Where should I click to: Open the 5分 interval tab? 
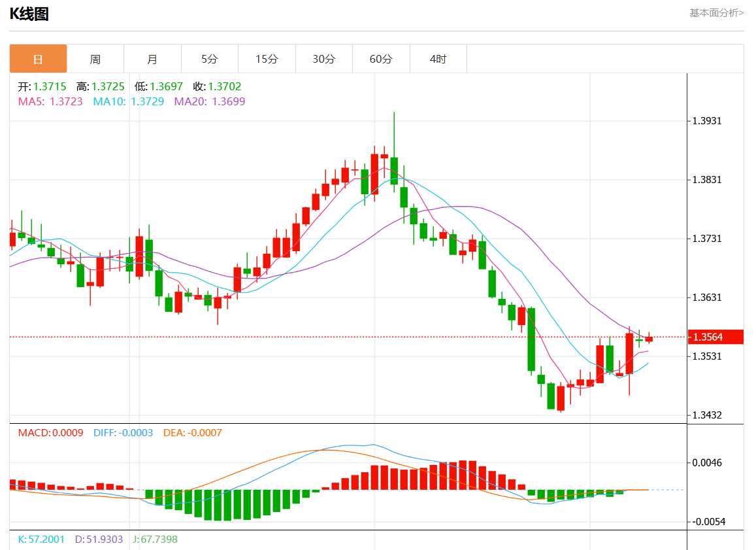pyautogui.click(x=210, y=59)
